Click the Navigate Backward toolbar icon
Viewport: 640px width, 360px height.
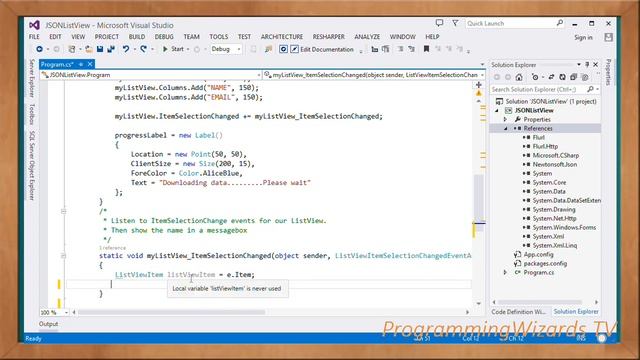click(39, 49)
